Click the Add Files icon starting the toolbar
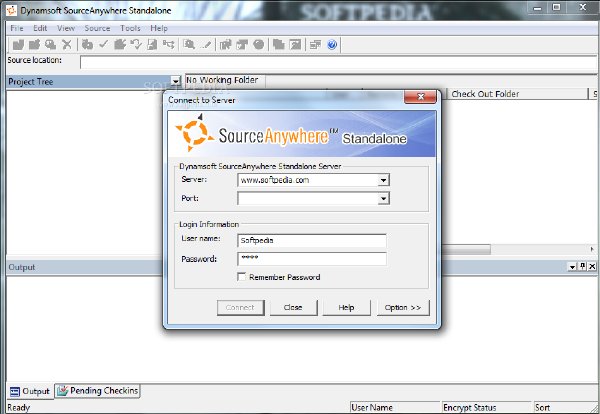This screenshot has height=414, width=600. tap(18, 45)
